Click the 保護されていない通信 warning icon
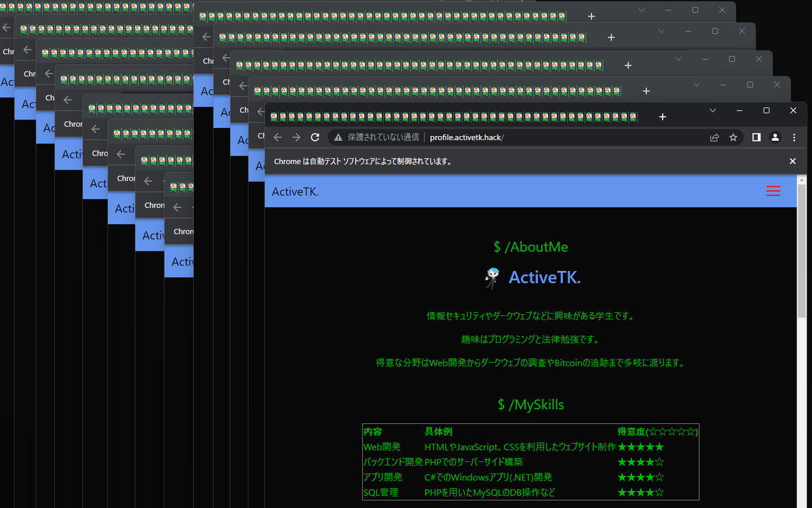Image resolution: width=812 pixels, height=508 pixels. pos(336,137)
